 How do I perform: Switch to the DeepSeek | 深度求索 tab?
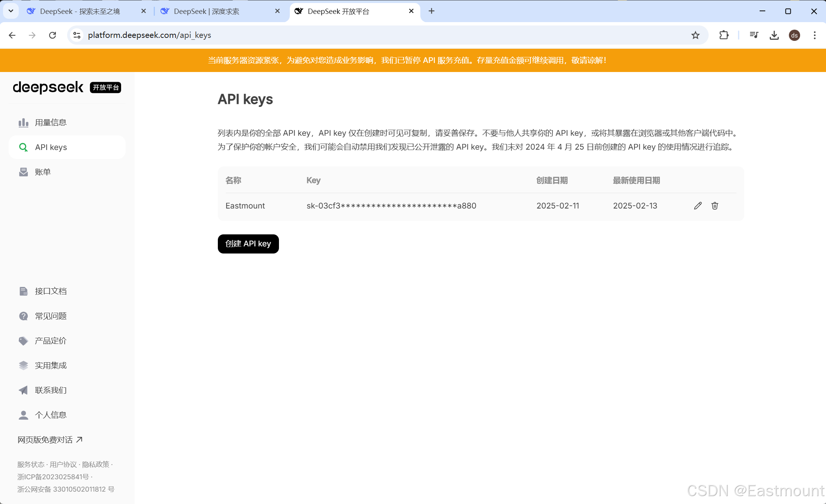[x=207, y=11]
